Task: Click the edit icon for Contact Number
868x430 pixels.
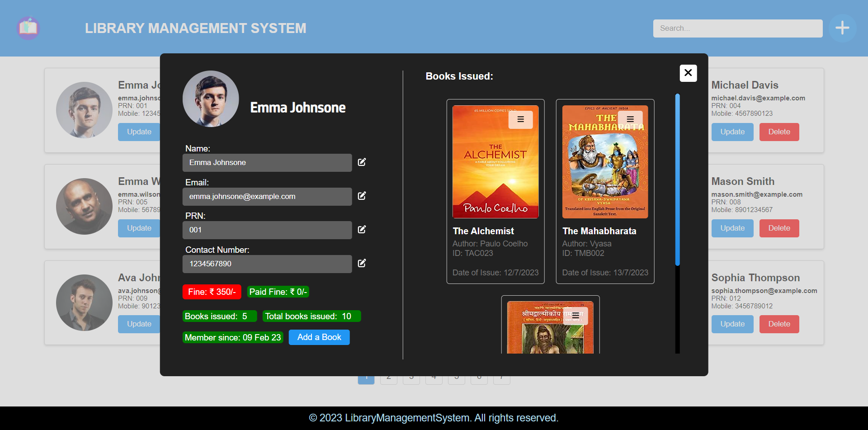Action: pyautogui.click(x=362, y=263)
